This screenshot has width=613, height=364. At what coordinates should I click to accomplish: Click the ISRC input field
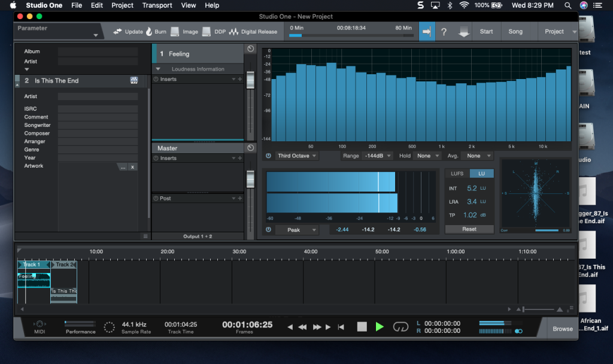point(98,109)
